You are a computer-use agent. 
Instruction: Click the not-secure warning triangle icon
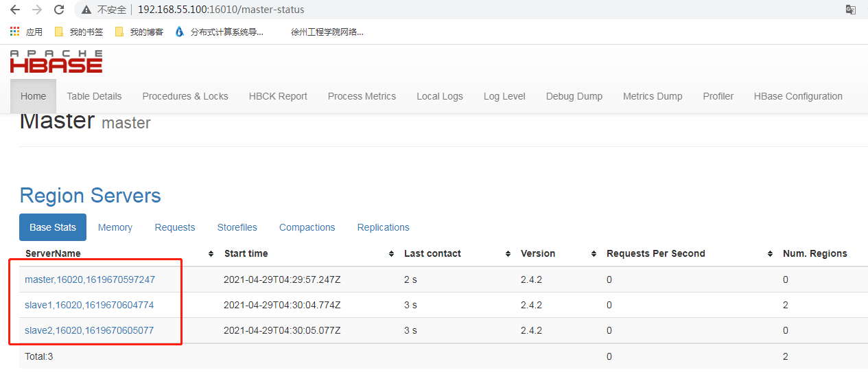(x=86, y=10)
